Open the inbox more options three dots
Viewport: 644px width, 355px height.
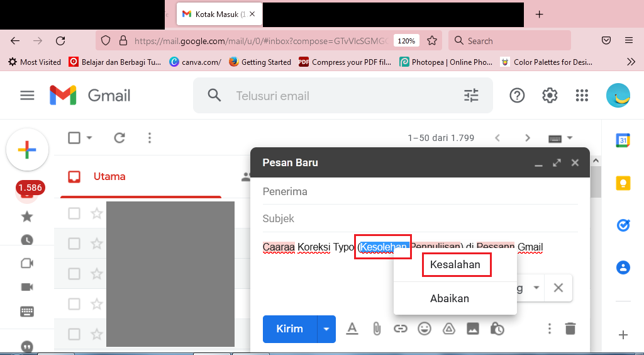(150, 138)
